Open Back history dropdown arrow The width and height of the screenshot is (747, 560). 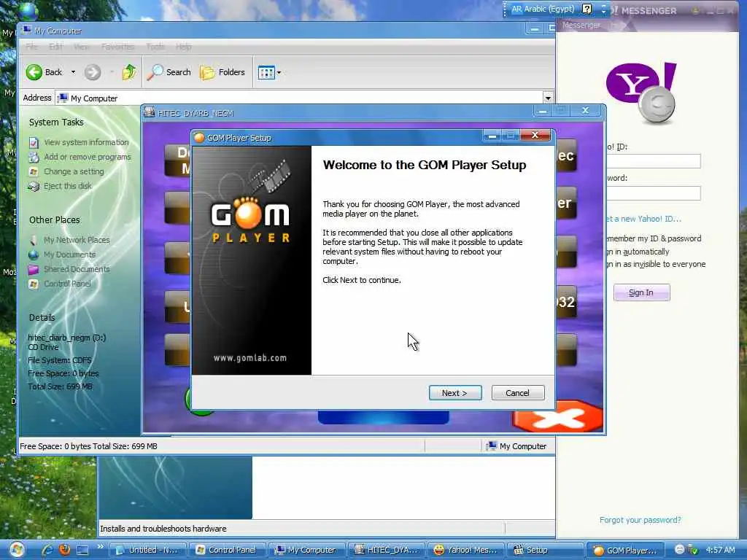pyautogui.click(x=73, y=72)
